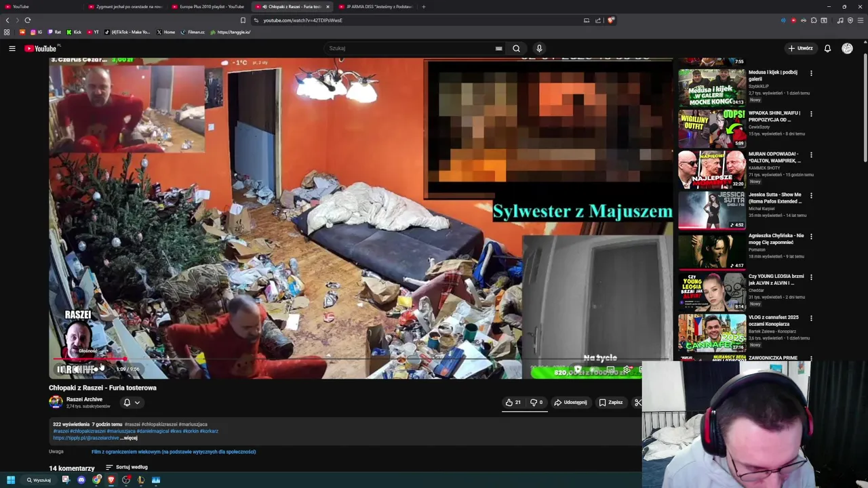Open the more options for the VLOG z cannafest video
868x488 pixels.
coord(811,318)
